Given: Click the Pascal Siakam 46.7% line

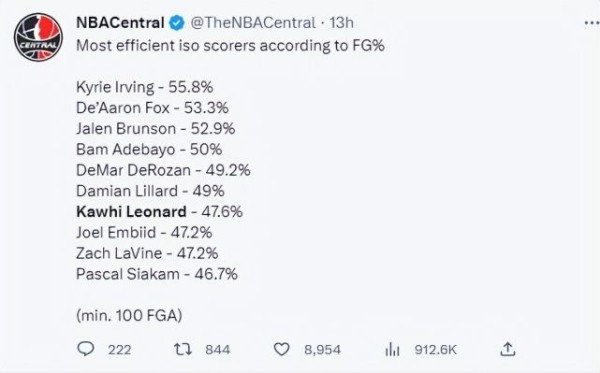Looking at the screenshot, I should coord(157,274).
